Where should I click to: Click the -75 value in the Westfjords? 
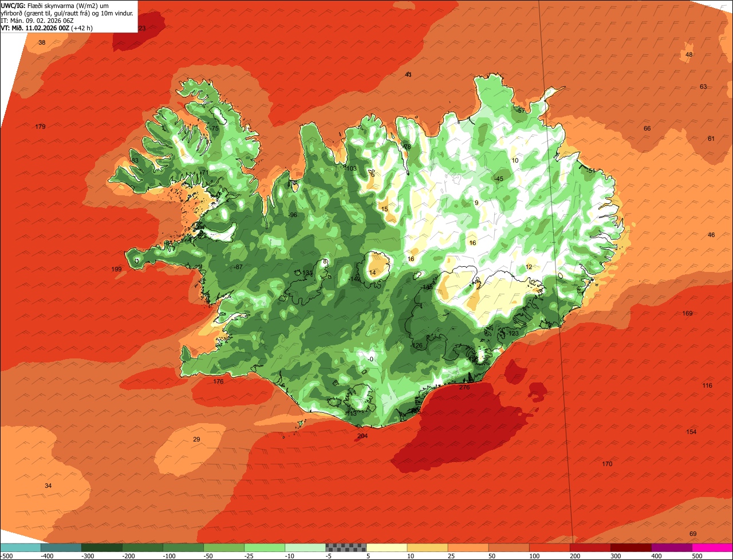(x=214, y=129)
